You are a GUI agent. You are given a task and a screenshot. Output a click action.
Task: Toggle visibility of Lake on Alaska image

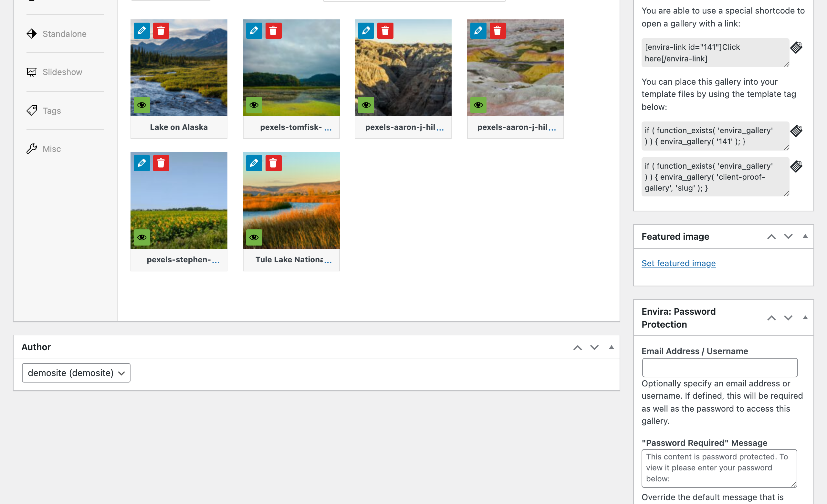coord(141,105)
